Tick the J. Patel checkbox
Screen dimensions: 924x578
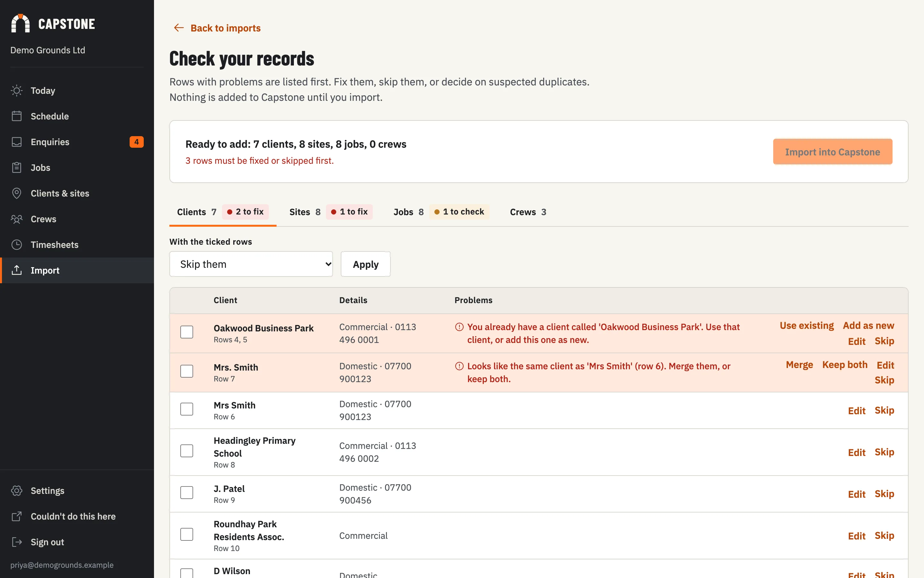[187, 493]
